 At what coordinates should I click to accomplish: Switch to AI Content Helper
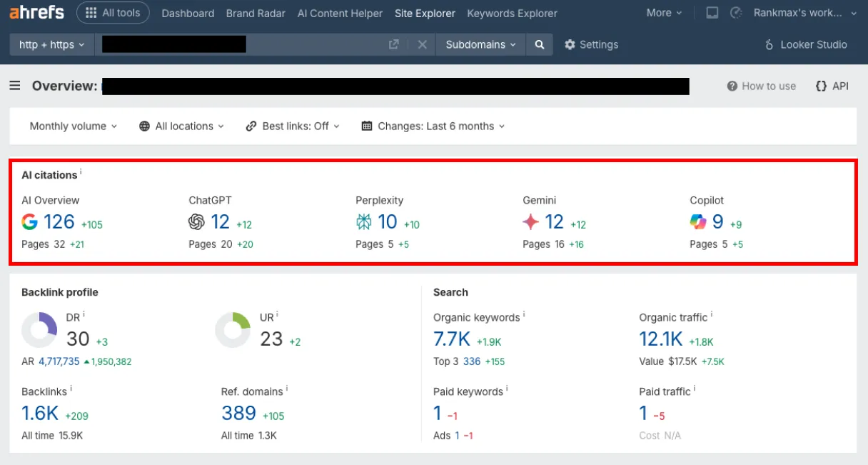[x=340, y=13]
